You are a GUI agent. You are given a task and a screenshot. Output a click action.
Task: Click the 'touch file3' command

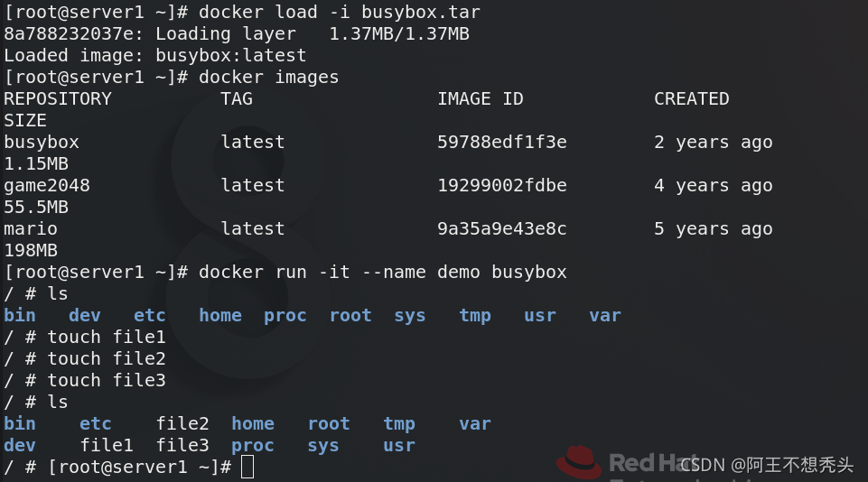107,380
